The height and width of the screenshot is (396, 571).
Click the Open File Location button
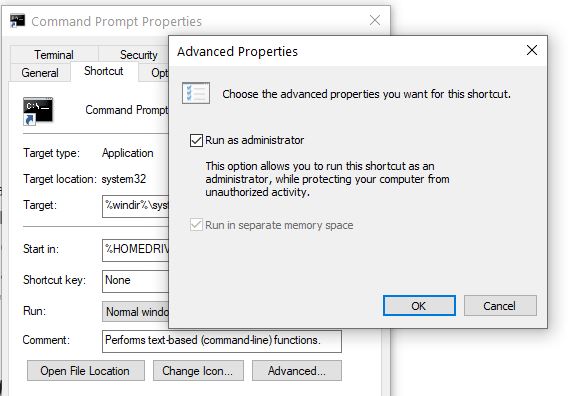86,370
